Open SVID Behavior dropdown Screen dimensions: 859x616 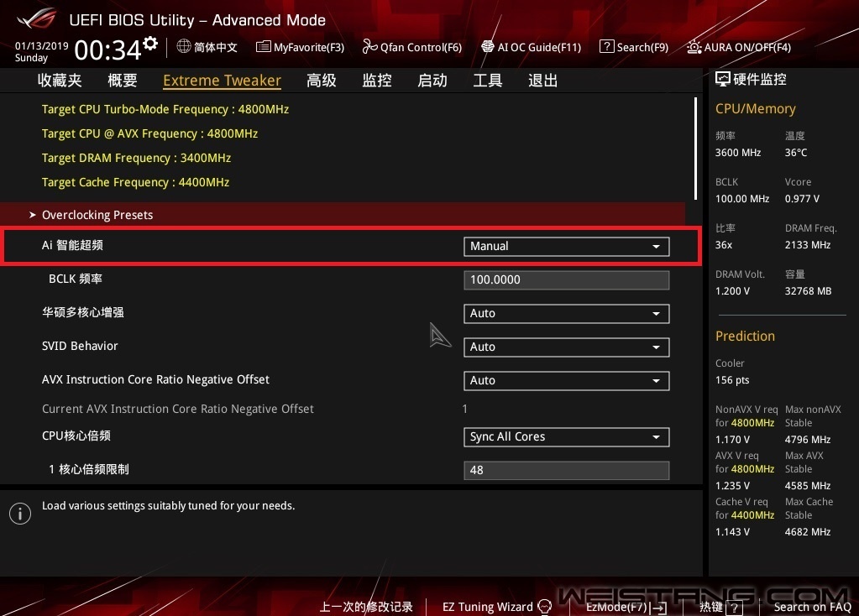[x=567, y=347]
